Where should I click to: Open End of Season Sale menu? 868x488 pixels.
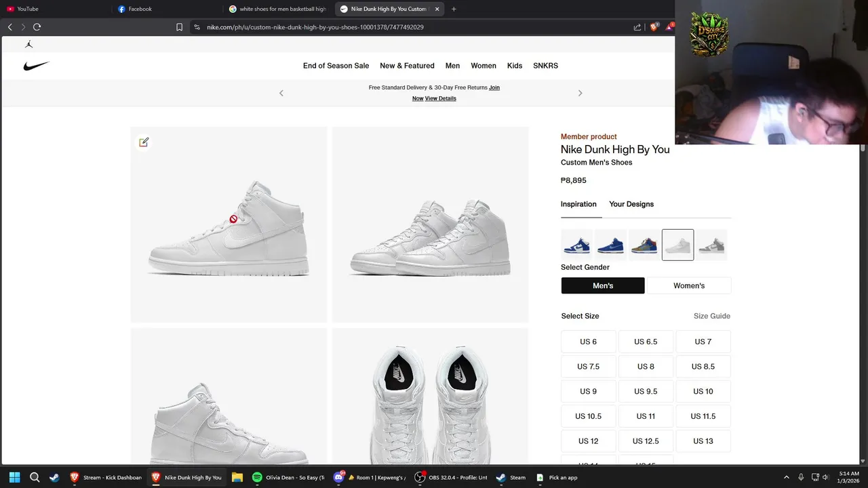pos(336,66)
